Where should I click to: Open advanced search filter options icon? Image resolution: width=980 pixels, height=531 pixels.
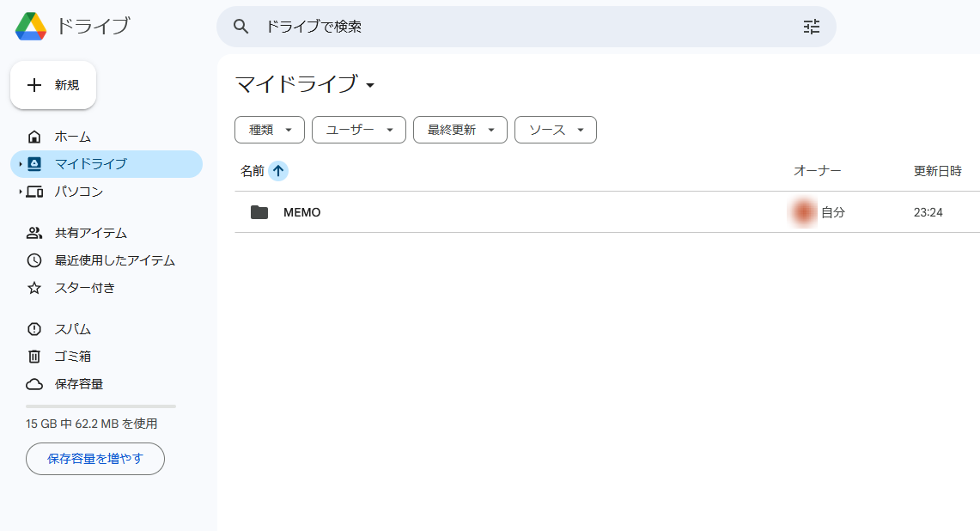[812, 27]
